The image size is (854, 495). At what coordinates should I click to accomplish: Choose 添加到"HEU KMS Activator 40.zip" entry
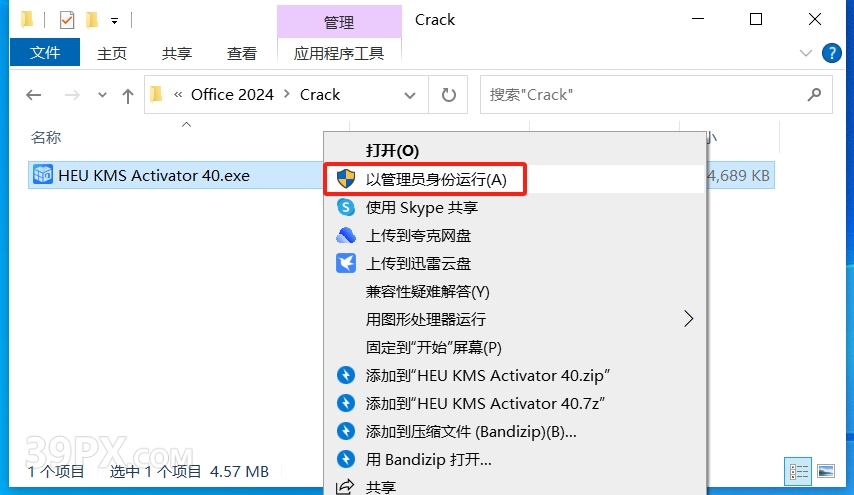click(515, 375)
